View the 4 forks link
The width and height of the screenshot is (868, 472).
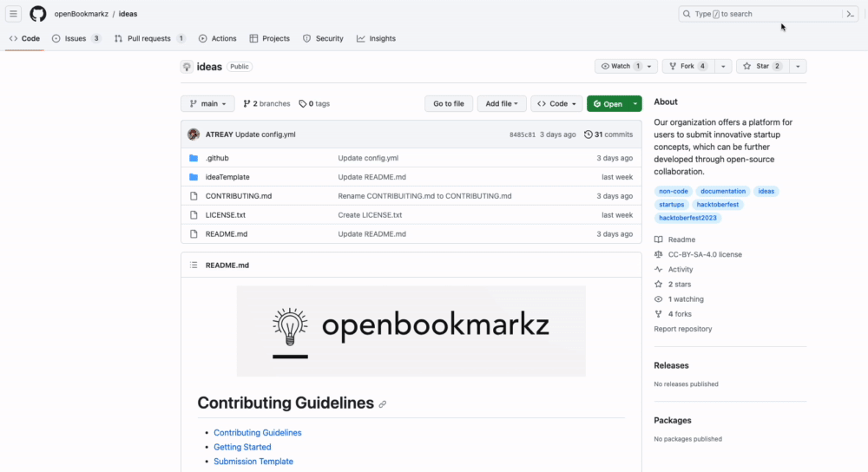tap(673, 314)
